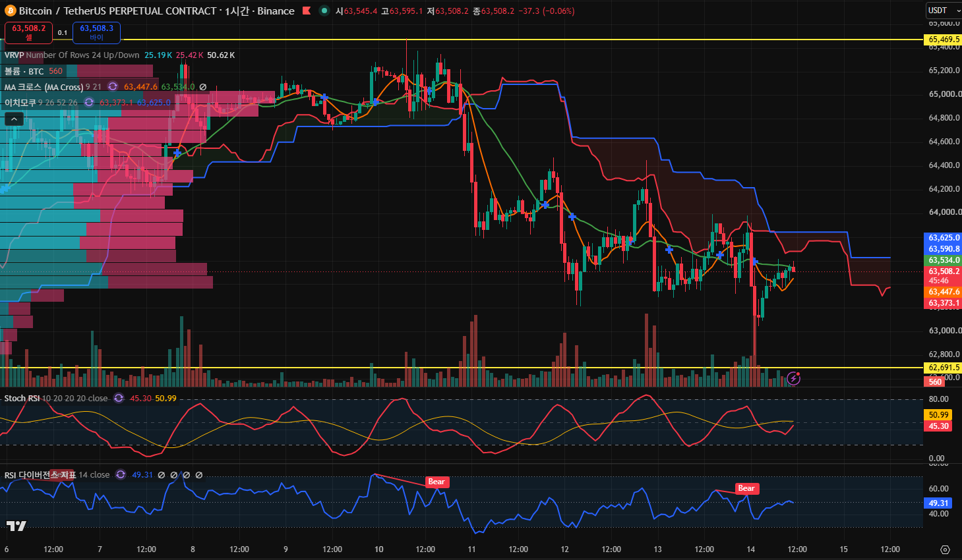Screen dimensions: 962x560
Task: Click the first slashed-circle icon after RSI 49.31
Action: [162, 475]
